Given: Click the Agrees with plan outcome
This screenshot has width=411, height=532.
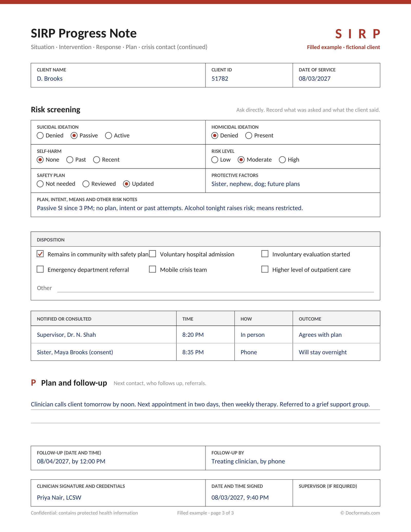Looking at the screenshot, I should 337,335.
